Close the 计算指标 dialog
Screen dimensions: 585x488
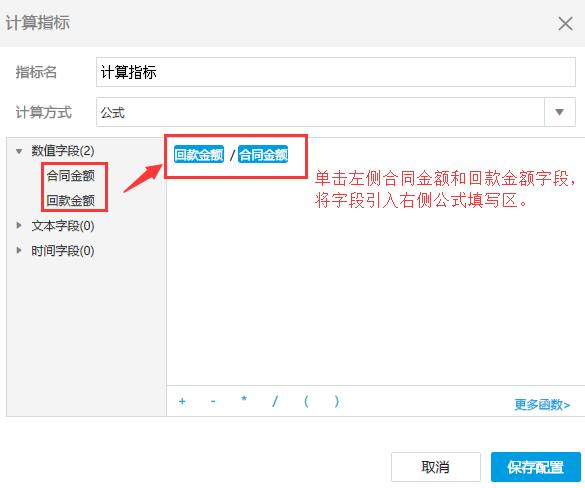tap(565, 24)
